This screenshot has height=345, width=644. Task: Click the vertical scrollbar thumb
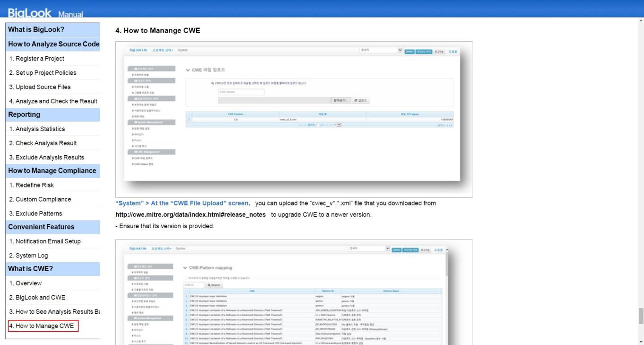coord(641,316)
